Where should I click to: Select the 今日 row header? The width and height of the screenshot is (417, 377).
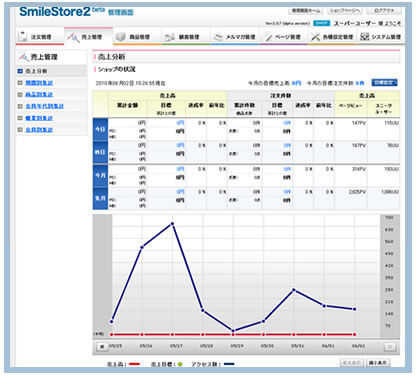click(x=100, y=129)
